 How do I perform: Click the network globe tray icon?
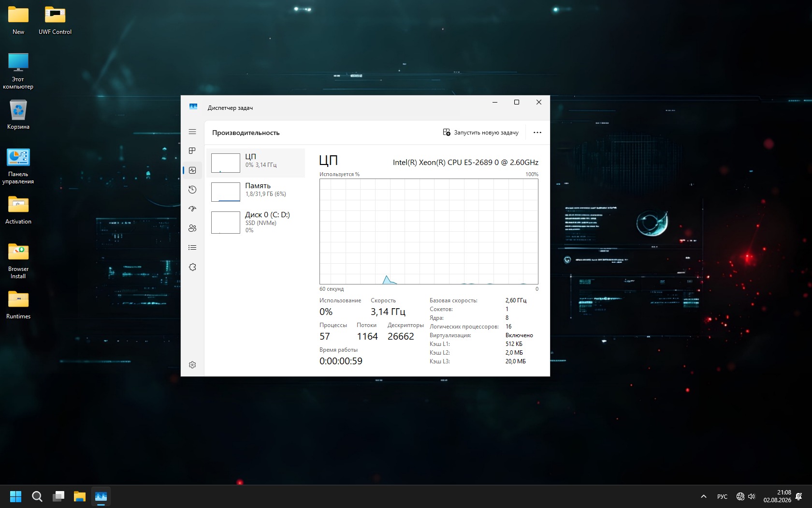(x=740, y=496)
